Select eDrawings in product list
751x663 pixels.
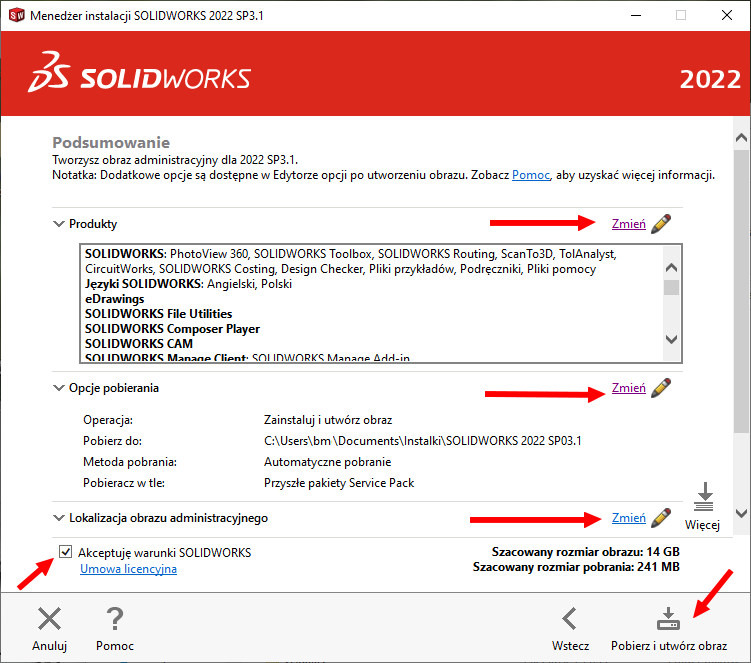click(x=114, y=299)
